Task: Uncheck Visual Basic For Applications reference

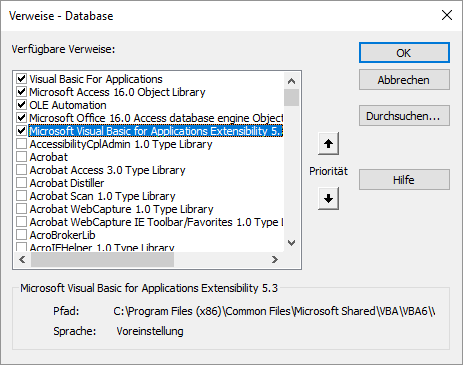Action: coord(22,79)
